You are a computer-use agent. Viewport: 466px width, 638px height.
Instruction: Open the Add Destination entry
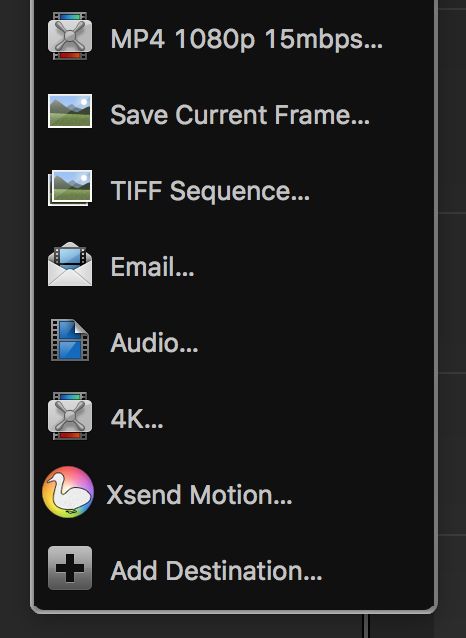click(234, 570)
